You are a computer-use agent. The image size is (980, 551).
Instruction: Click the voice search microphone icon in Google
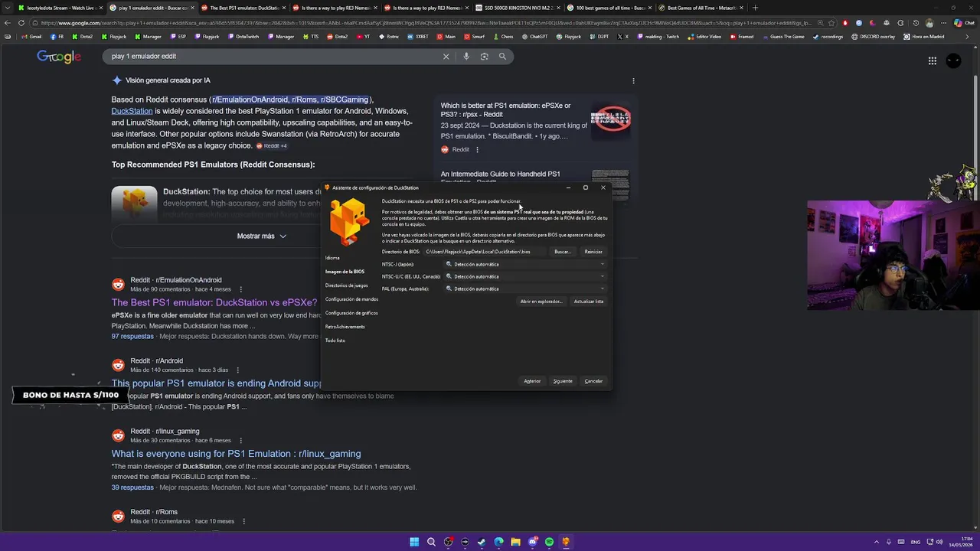466,56
